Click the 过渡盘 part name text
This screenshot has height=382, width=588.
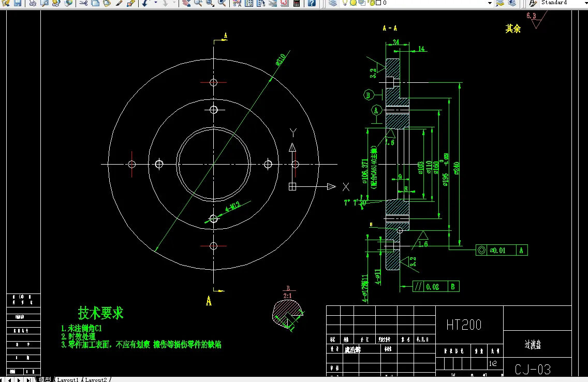click(533, 344)
